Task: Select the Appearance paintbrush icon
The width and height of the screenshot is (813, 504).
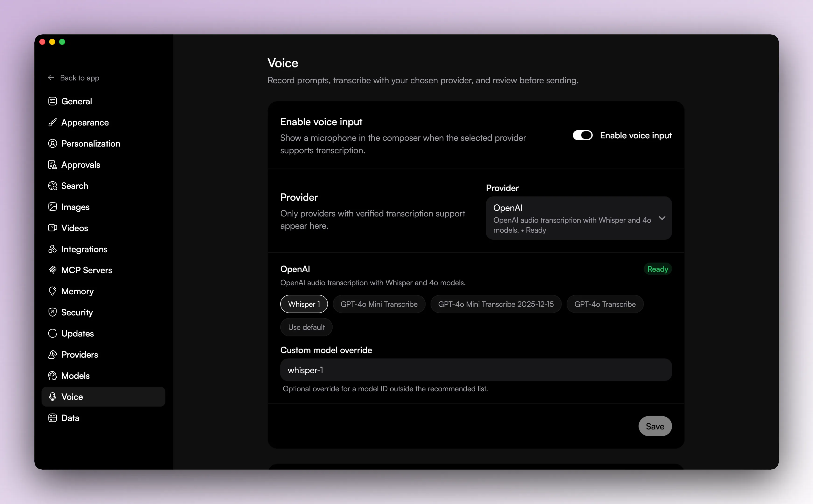Action: click(x=53, y=122)
